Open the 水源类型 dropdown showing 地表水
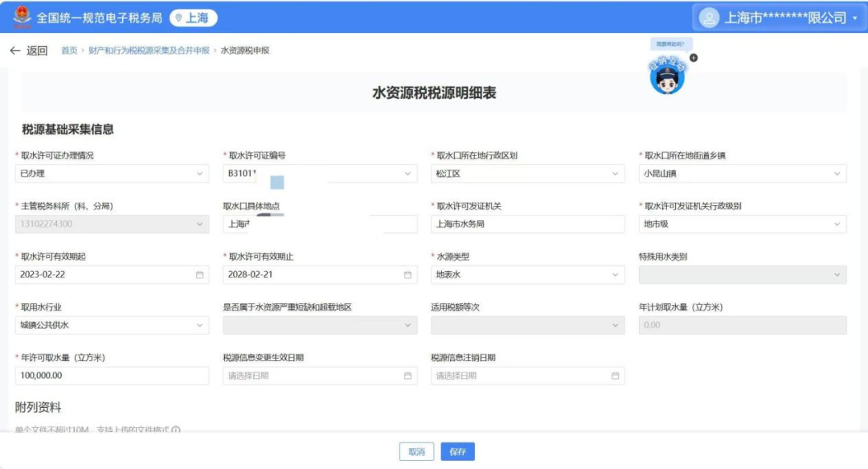The height and width of the screenshot is (469, 868). pos(614,274)
